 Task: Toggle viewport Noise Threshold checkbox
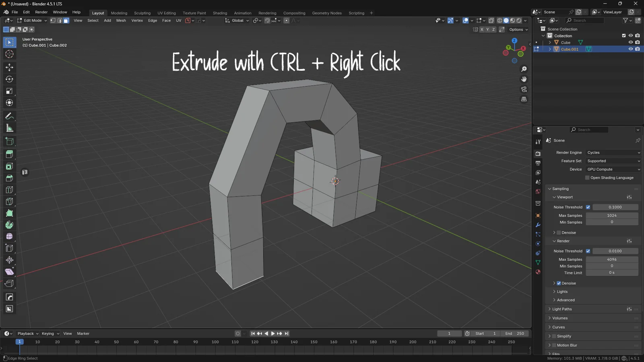588,207
